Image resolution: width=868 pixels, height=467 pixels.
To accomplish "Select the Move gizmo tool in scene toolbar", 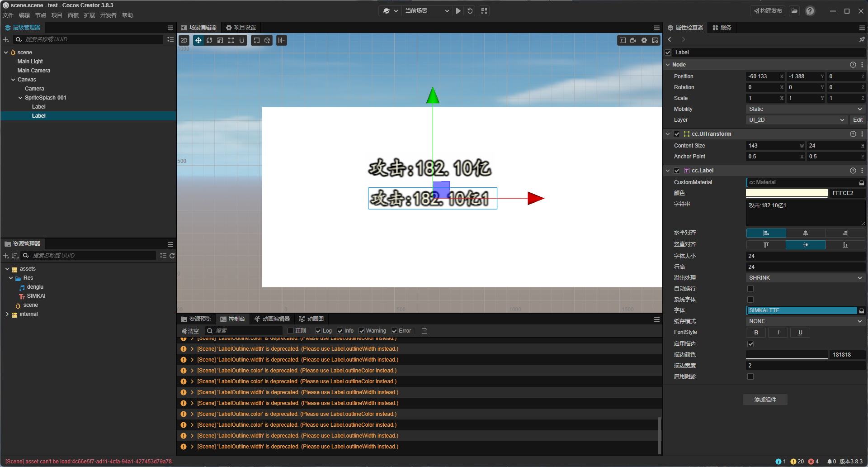I will (198, 40).
